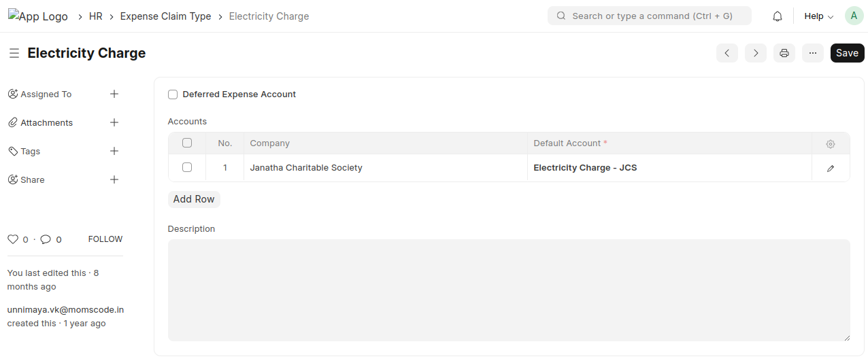Go to the previous document arrow
This screenshot has width=868, height=363.
click(x=727, y=53)
